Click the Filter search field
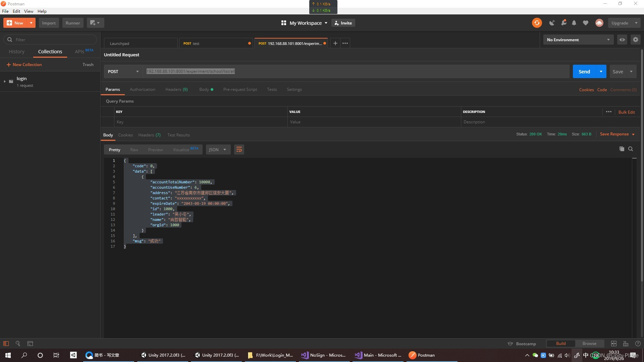Image resolution: width=644 pixels, height=362 pixels. click(x=50, y=40)
